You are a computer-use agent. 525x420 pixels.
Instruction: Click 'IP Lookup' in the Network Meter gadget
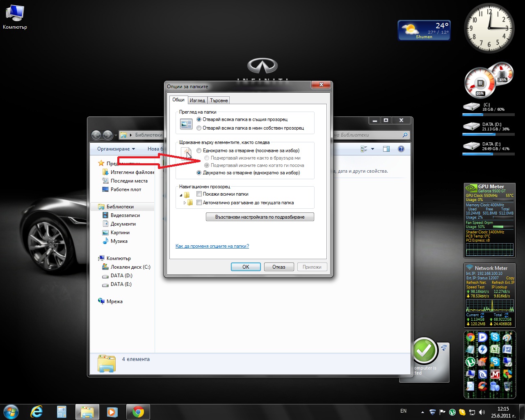499,287
